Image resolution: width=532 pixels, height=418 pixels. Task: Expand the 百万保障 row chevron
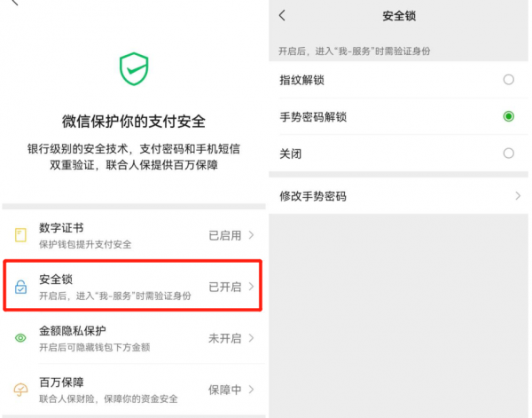252,390
